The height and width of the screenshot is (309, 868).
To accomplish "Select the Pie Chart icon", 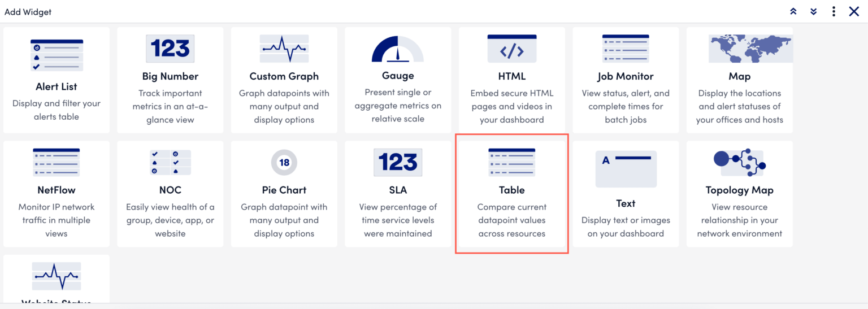I will click(x=284, y=163).
